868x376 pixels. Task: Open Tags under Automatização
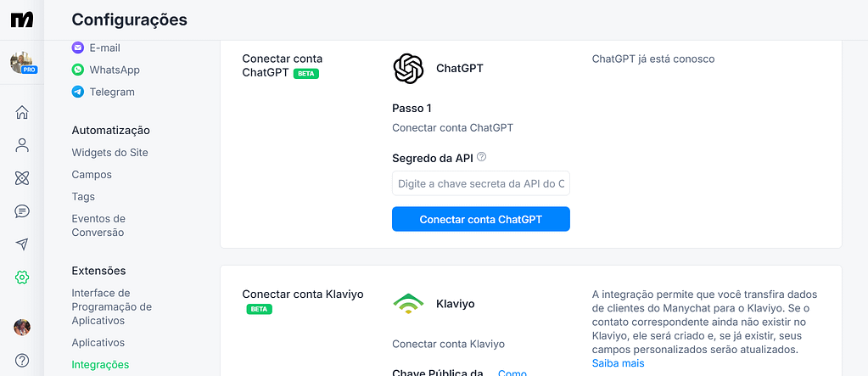click(x=83, y=196)
